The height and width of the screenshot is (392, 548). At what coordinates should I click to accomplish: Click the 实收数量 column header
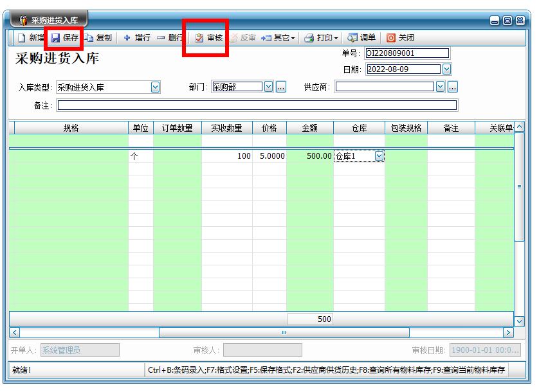coord(227,128)
